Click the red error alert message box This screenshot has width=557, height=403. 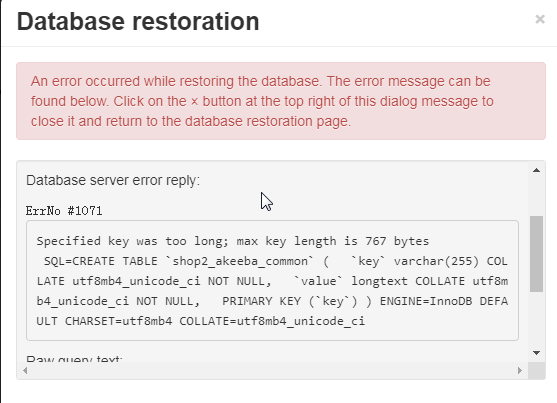click(281, 101)
